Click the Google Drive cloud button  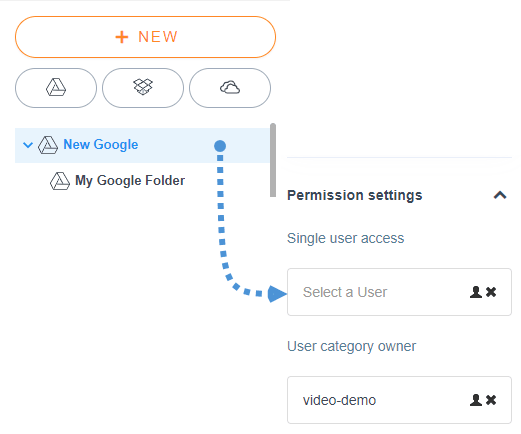coord(56,88)
